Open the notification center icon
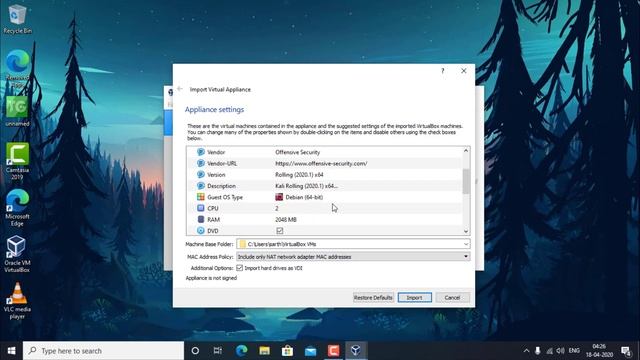 point(626,351)
